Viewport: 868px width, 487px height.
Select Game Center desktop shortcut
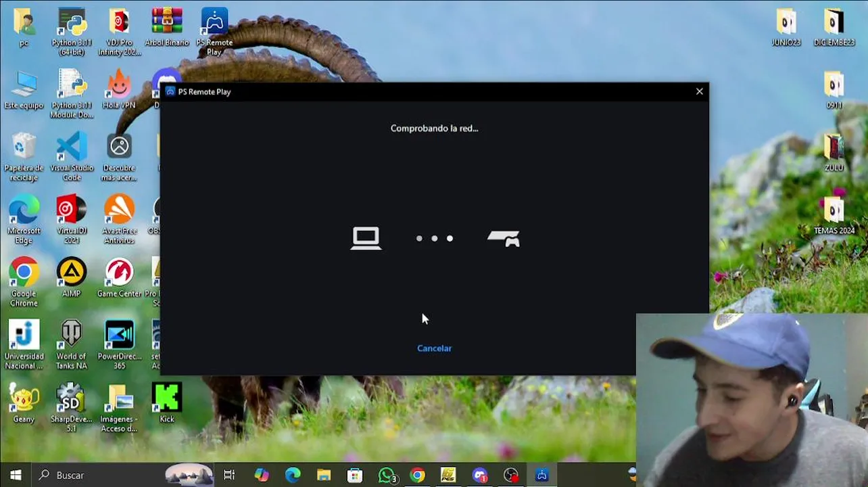coord(120,278)
